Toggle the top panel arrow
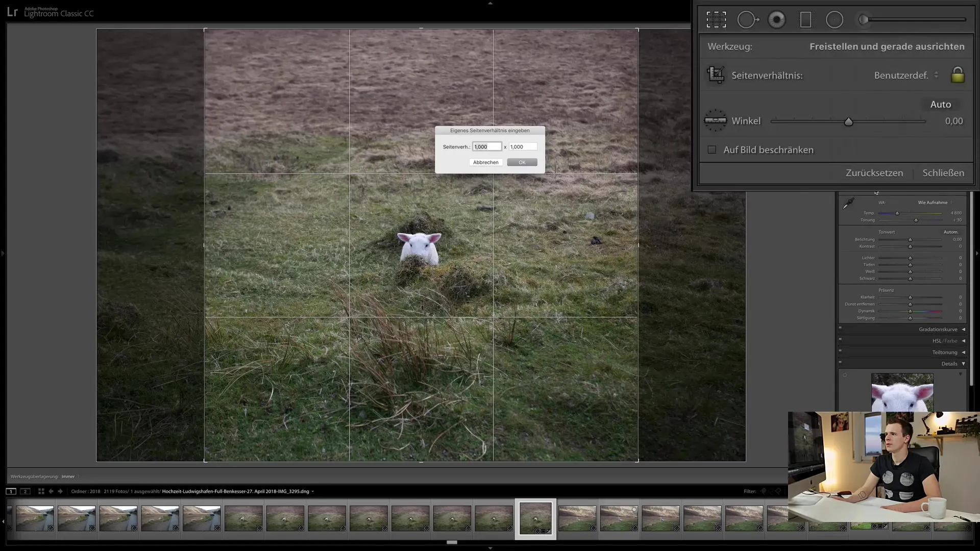The width and height of the screenshot is (980, 551). coord(490,3)
